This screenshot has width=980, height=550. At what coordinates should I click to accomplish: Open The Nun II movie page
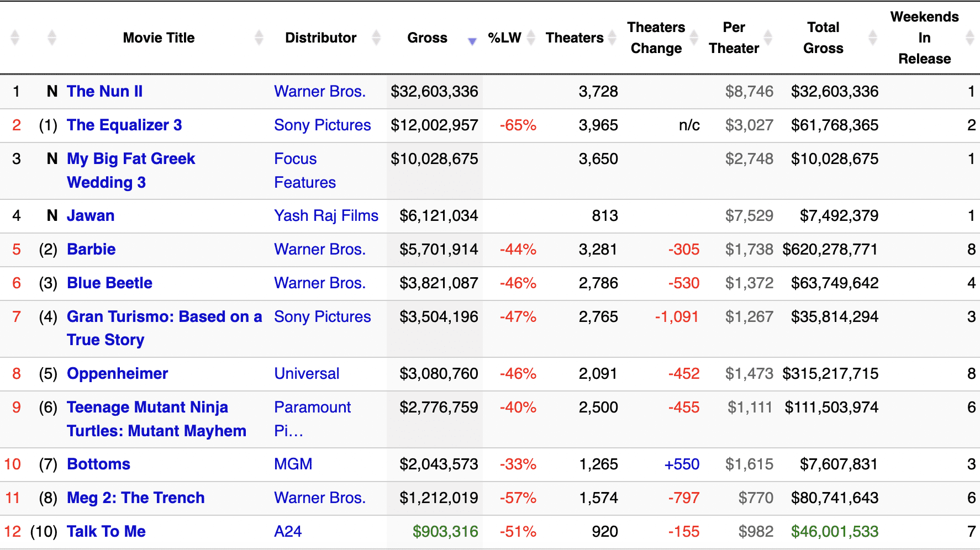pos(104,91)
